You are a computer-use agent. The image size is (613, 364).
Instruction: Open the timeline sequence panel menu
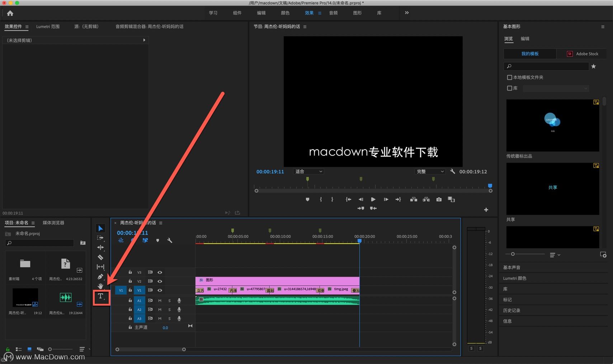[161, 223]
